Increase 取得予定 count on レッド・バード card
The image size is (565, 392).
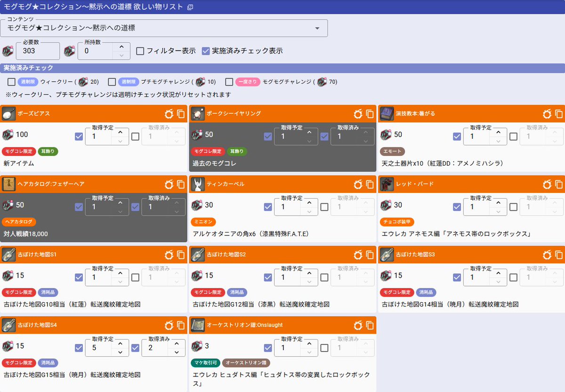[x=498, y=202]
